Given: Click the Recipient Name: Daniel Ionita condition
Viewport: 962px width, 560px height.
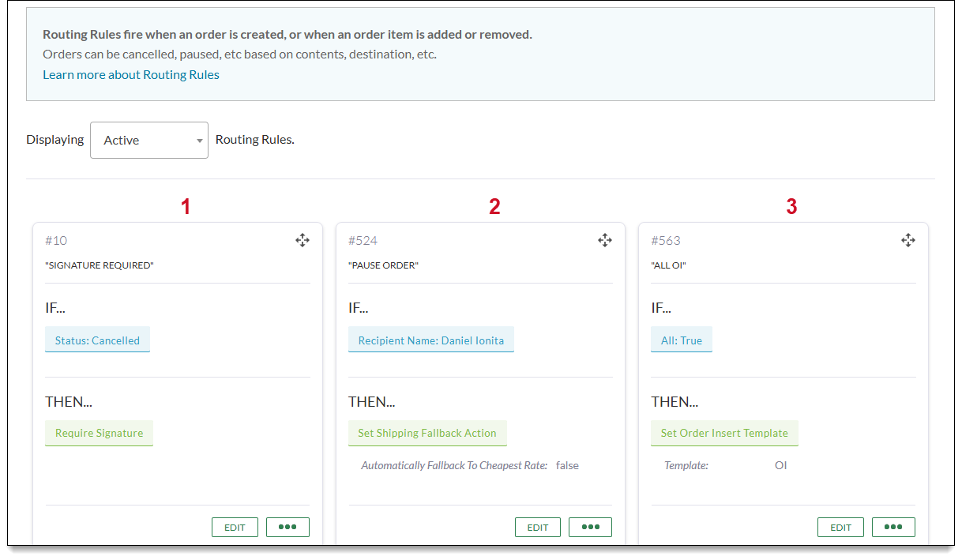Looking at the screenshot, I should pyautogui.click(x=430, y=340).
